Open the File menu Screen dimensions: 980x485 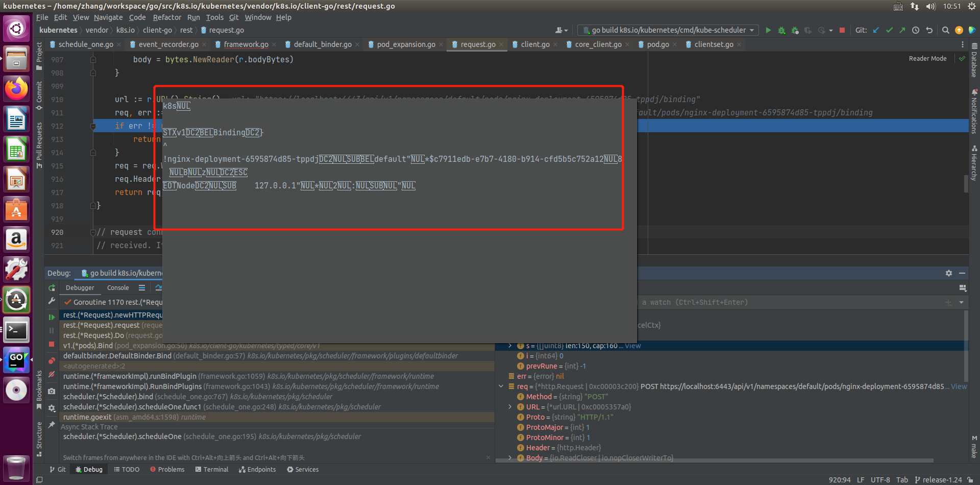pos(42,17)
